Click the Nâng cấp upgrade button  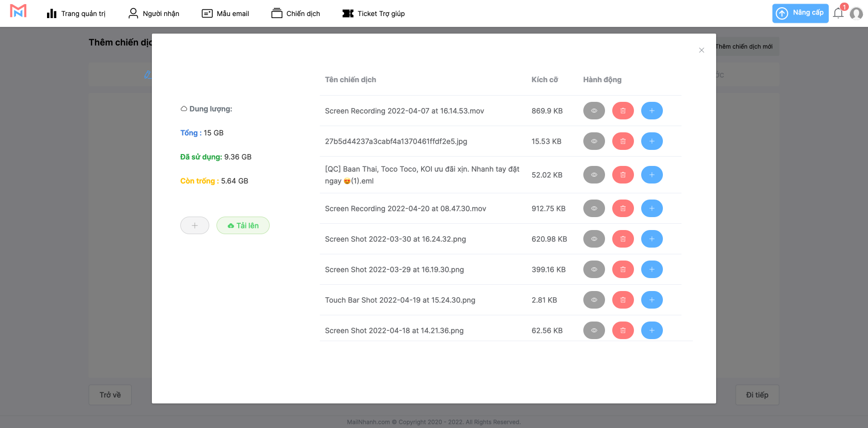click(800, 13)
